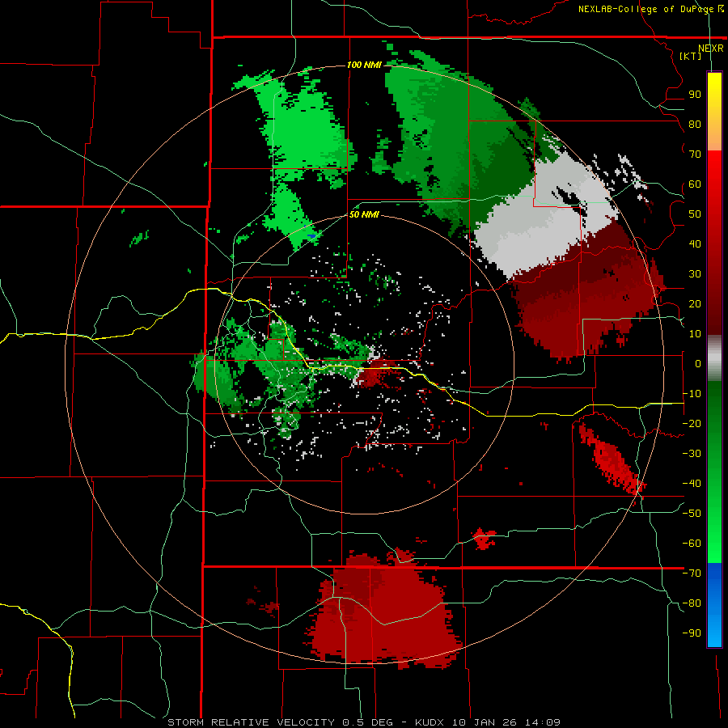Screen dimensions: 728x728
Task: Click the positive "40" scale value
Action: pos(695,244)
